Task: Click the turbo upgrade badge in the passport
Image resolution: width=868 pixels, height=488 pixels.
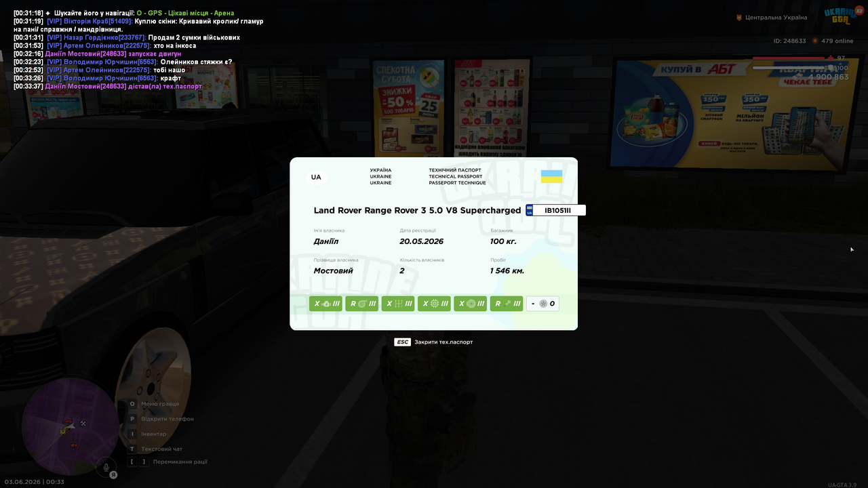Action: coord(361,304)
